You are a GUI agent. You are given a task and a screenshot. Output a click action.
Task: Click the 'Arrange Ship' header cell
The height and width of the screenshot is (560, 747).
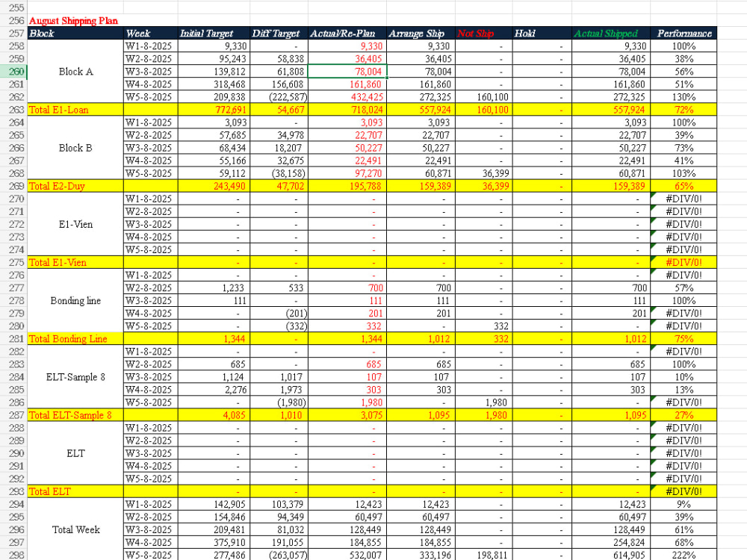[421, 34]
